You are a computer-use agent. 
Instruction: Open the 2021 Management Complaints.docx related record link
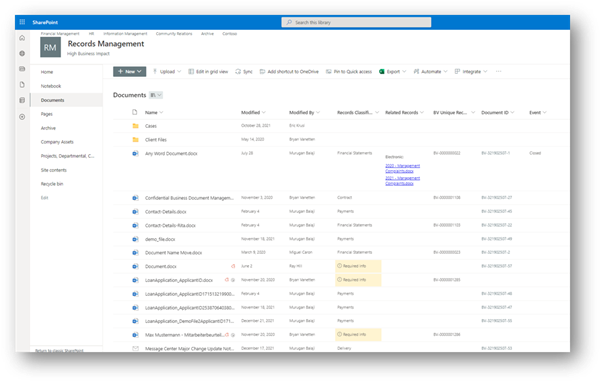tap(402, 181)
